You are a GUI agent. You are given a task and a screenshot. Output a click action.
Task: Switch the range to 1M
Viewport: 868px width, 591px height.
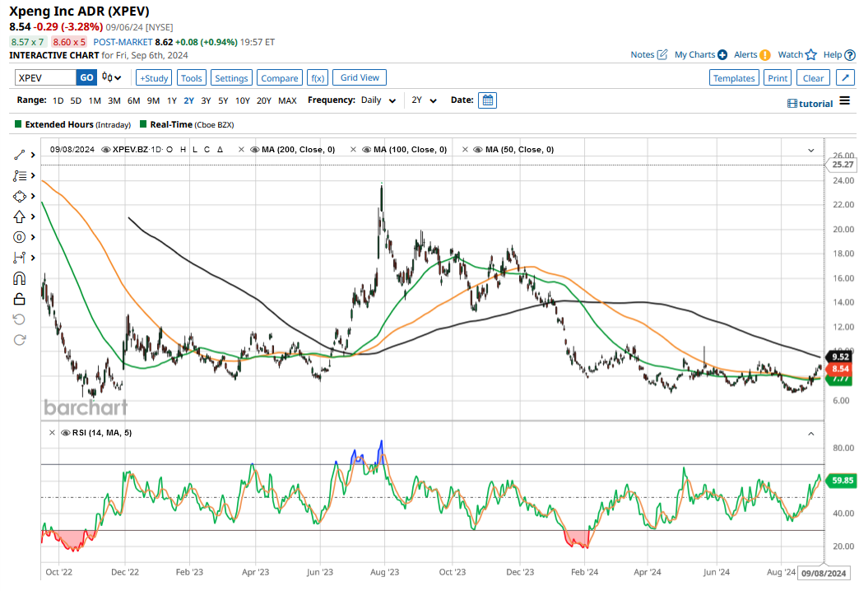95,100
